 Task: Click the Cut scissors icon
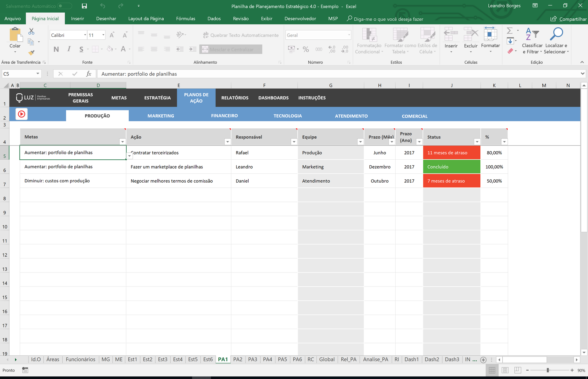click(31, 31)
